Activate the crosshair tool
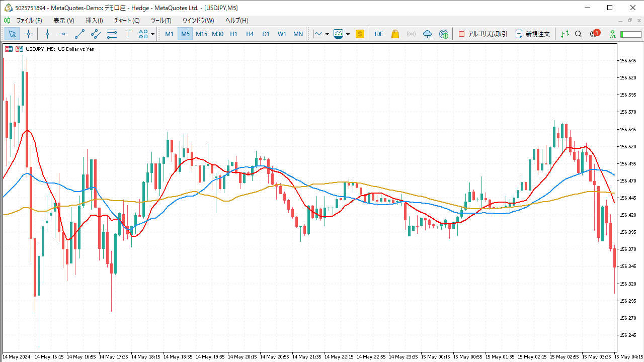This screenshot has width=644, height=362. click(x=28, y=34)
